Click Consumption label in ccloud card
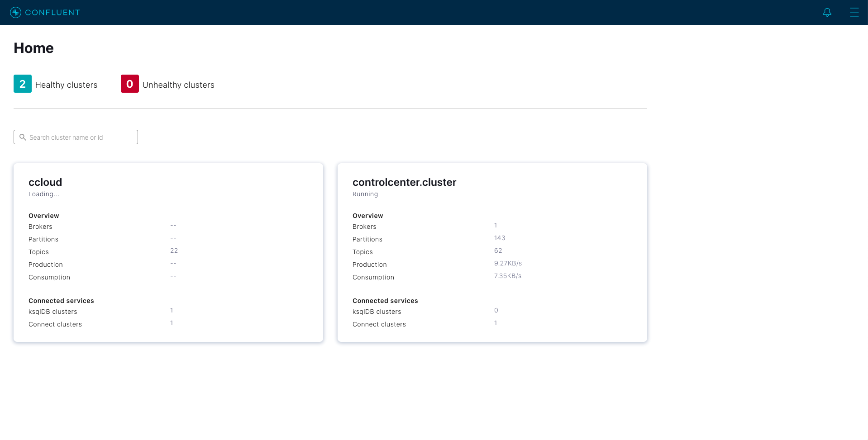868x440 pixels. pyautogui.click(x=49, y=277)
